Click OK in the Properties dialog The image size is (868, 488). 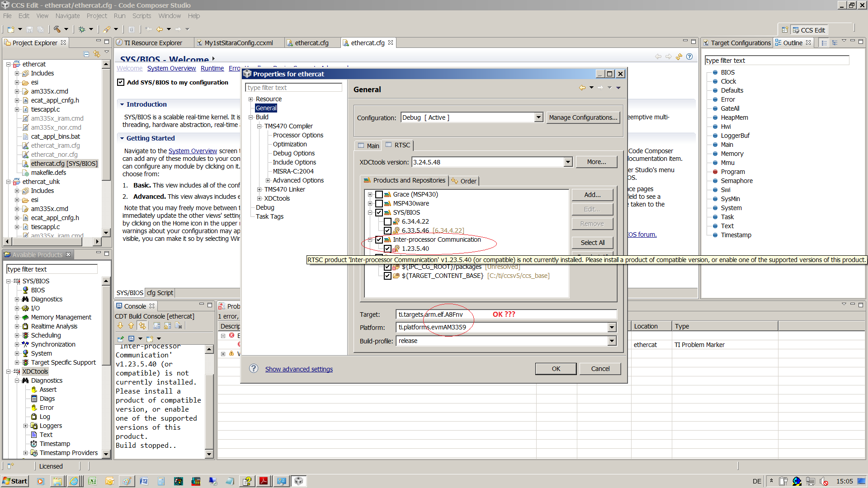[x=556, y=369]
